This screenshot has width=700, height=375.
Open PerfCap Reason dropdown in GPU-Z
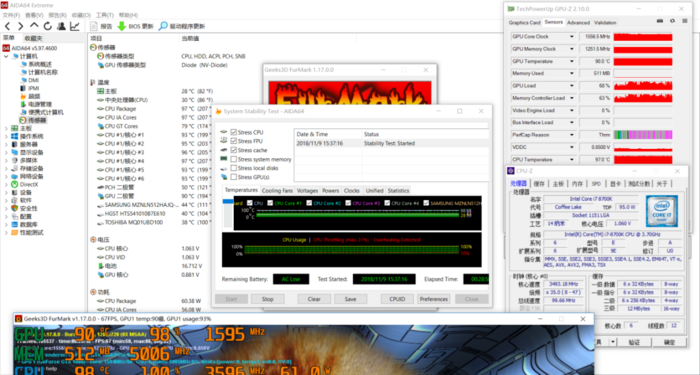572,135
